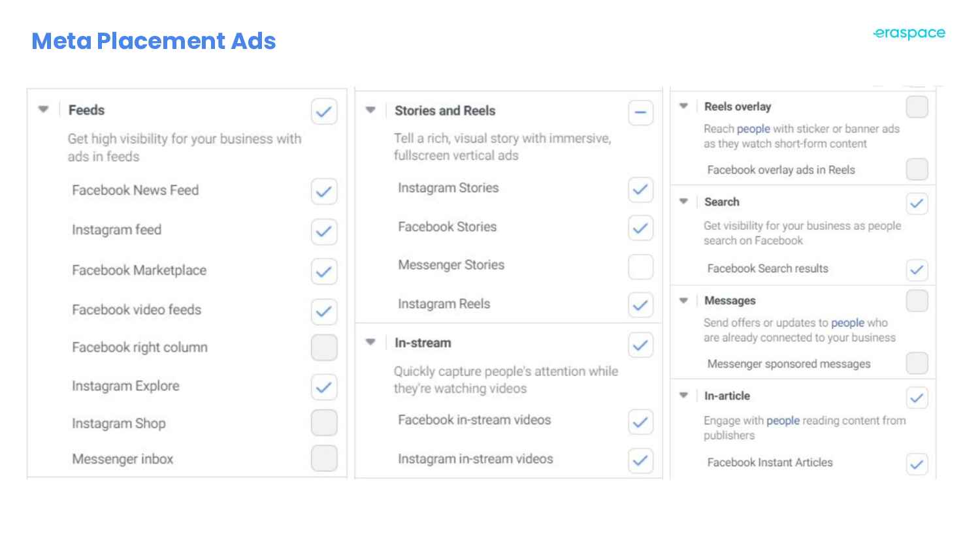The image size is (980, 551).
Task: Enable Messenger sponsored messages checkbox
Action: pyautogui.click(x=917, y=363)
